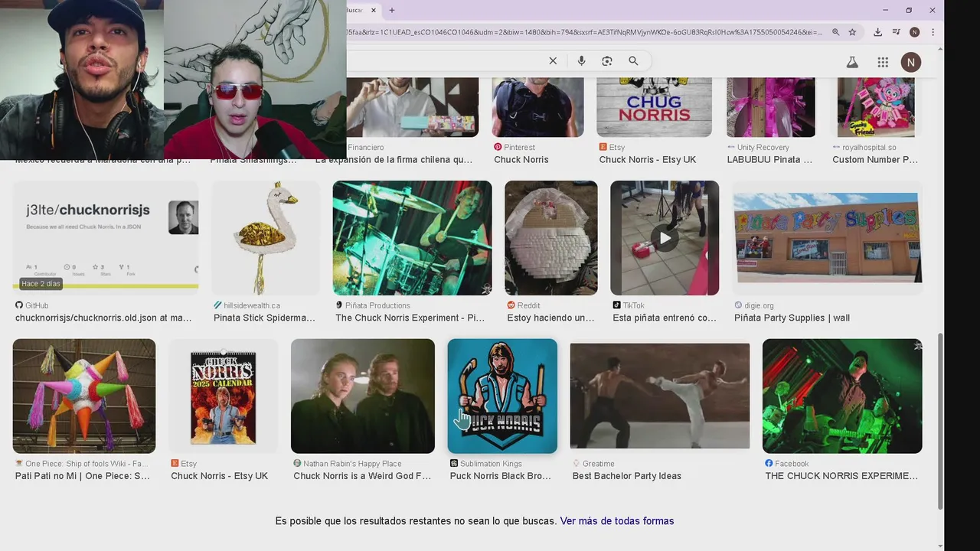The height and width of the screenshot is (551, 980).
Task: Clear the Google search box text
Action: coord(553,61)
